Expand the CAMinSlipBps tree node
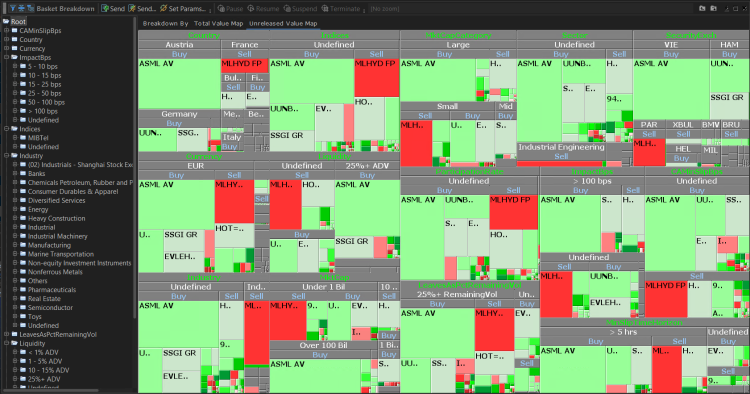 (x=7, y=31)
